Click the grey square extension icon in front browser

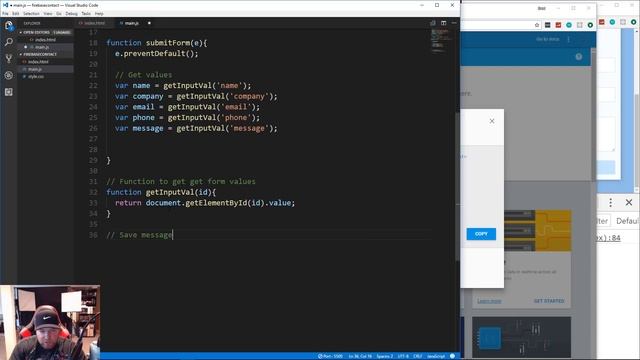tap(579, 25)
